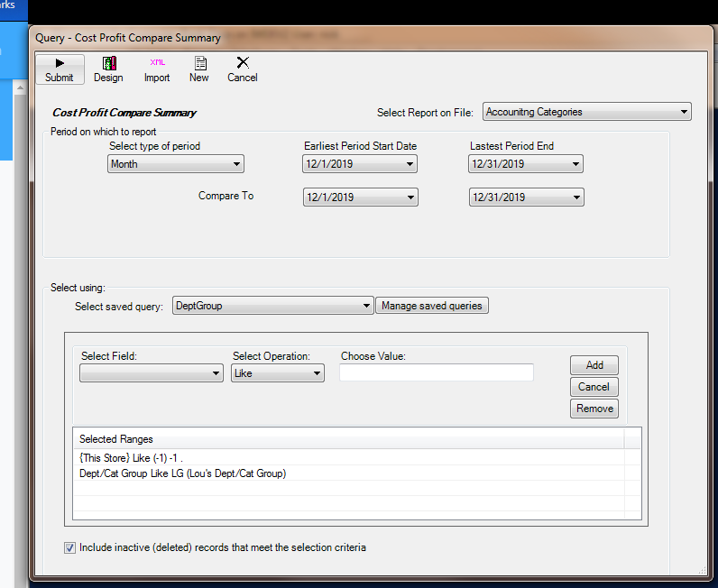The width and height of the screenshot is (718, 588).
Task: Click the XML Import icon
Action: tap(157, 69)
